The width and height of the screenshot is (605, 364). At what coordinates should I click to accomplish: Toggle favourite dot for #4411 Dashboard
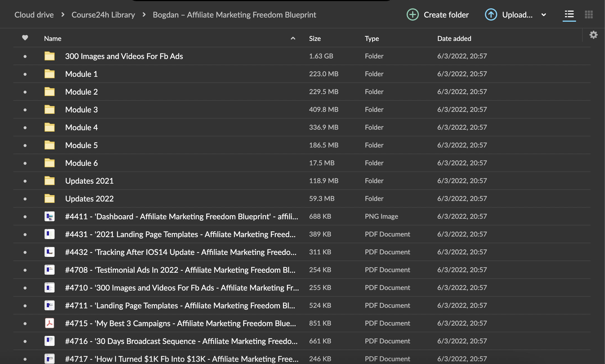pyautogui.click(x=25, y=217)
